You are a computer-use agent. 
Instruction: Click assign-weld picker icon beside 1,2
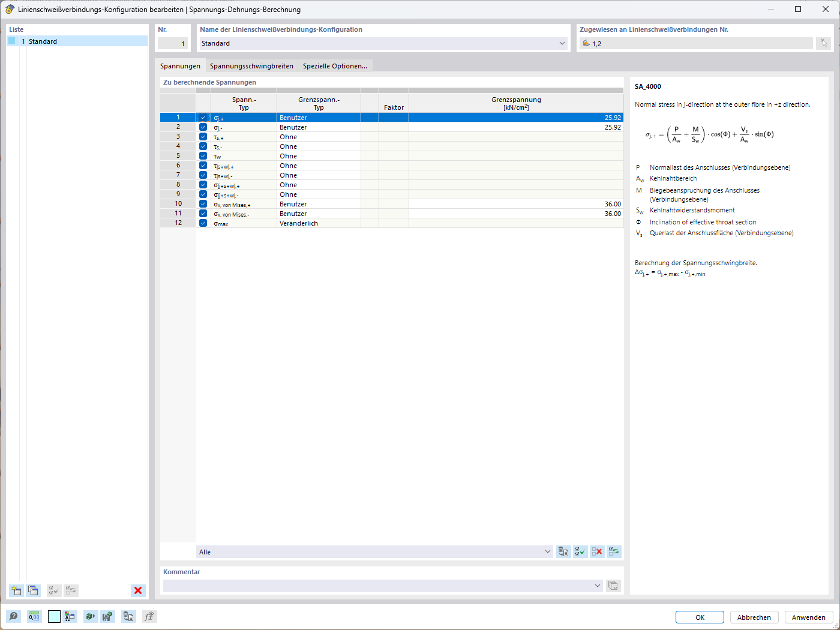[x=824, y=43]
